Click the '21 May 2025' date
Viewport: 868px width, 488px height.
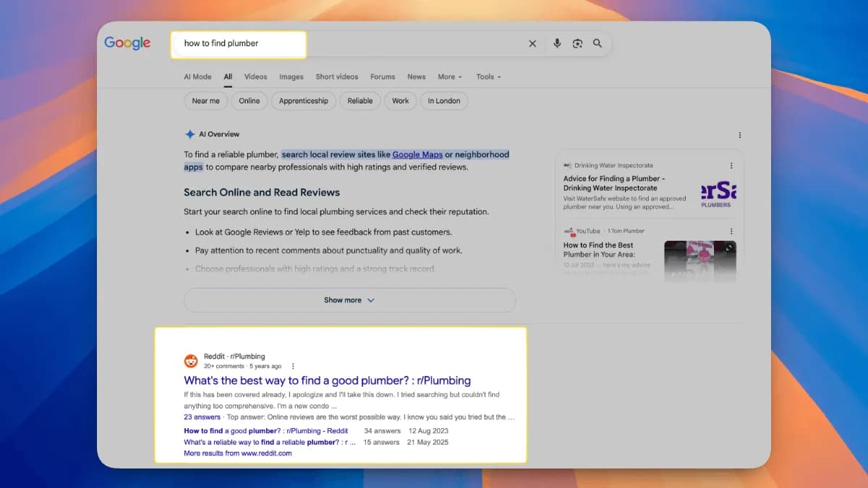(x=427, y=442)
